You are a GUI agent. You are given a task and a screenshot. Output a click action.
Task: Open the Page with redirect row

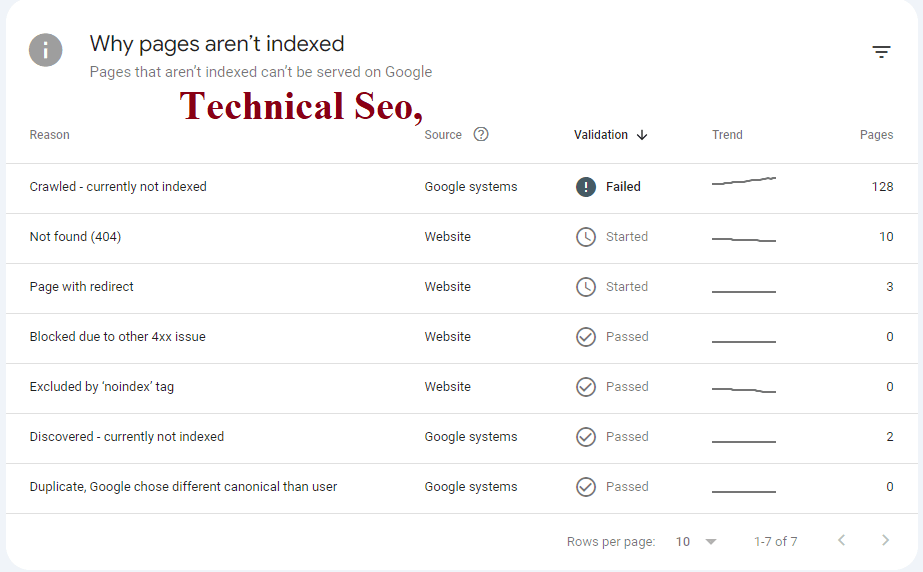pos(82,287)
